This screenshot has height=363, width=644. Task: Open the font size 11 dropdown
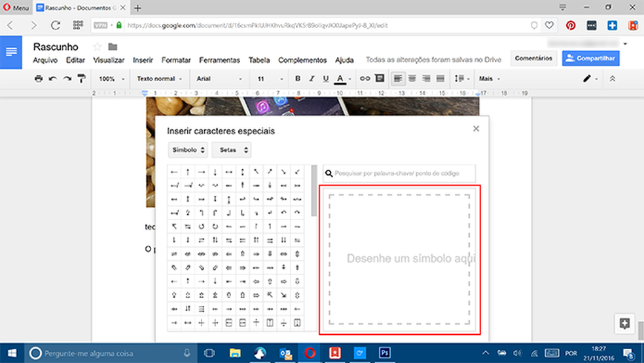pos(270,79)
